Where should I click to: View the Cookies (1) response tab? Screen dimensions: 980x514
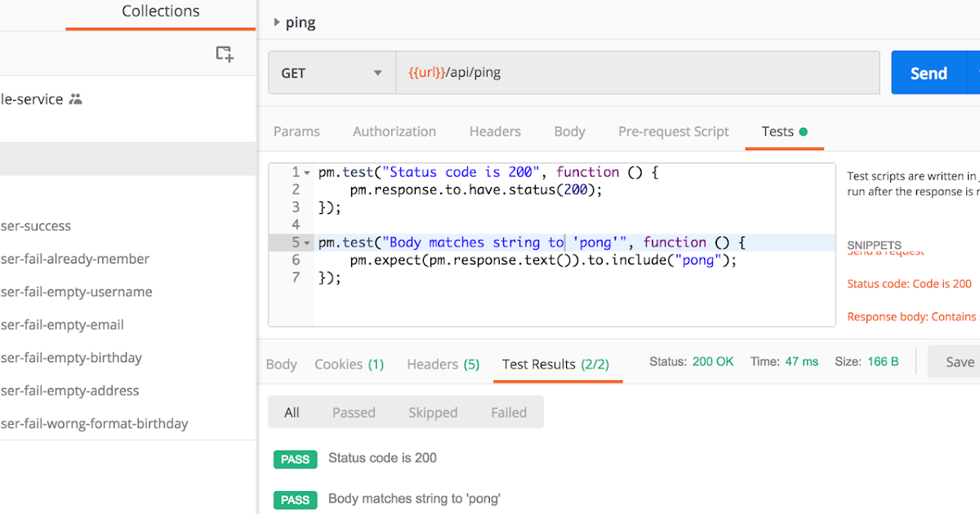click(x=349, y=364)
